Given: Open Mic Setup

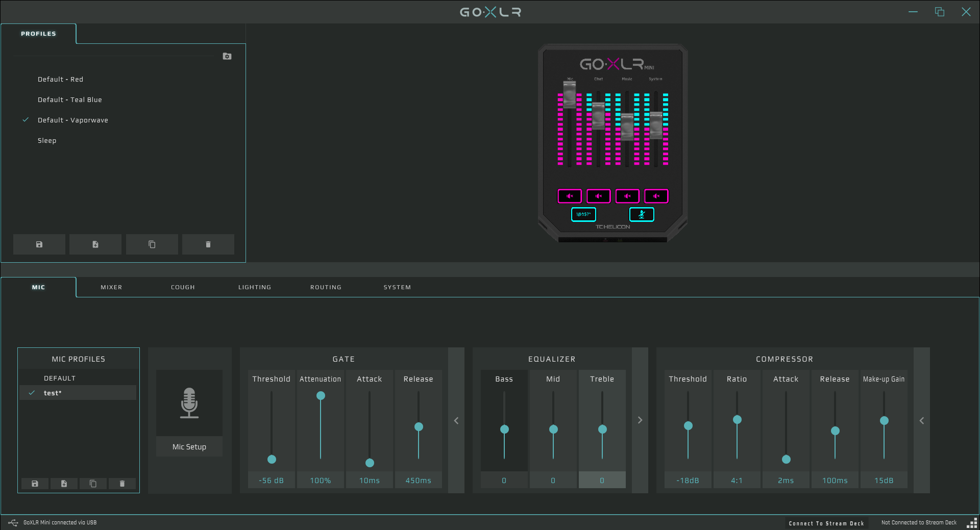Looking at the screenshot, I should 189,413.
